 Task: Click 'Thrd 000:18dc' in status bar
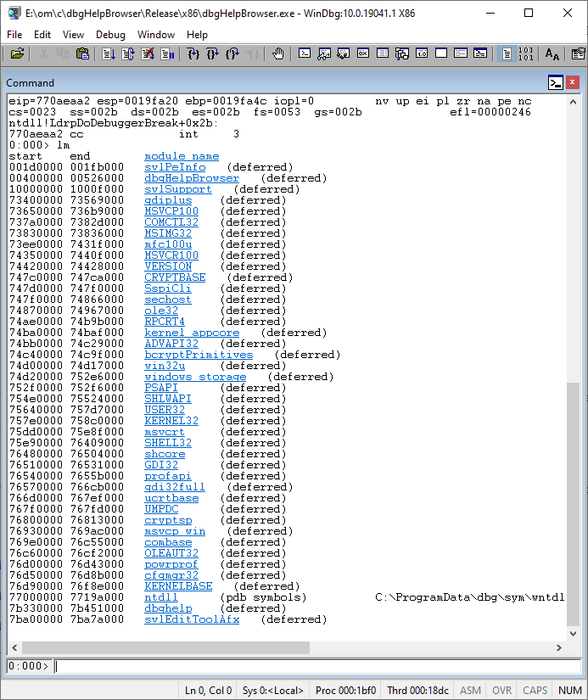click(x=418, y=691)
